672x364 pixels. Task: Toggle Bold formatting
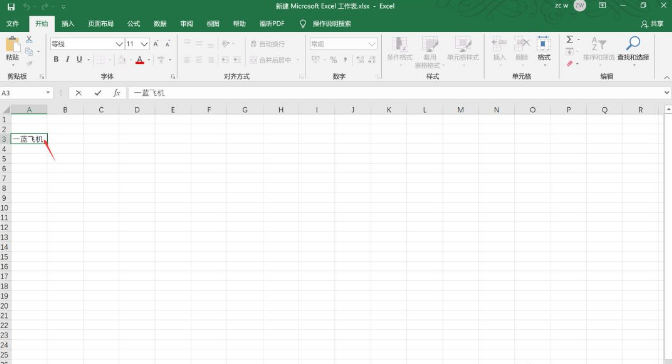pos(56,60)
